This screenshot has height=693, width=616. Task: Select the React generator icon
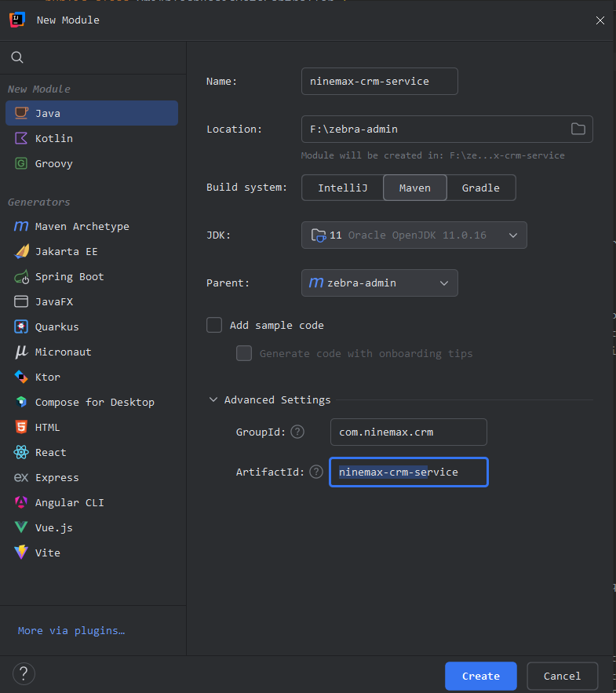21,452
